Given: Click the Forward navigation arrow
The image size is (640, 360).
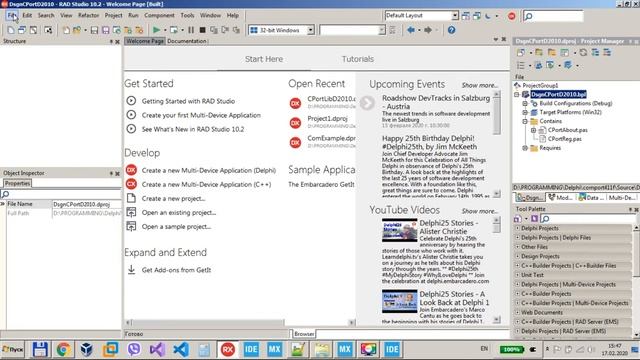Looking at the screenshot, I should [427, 30].
